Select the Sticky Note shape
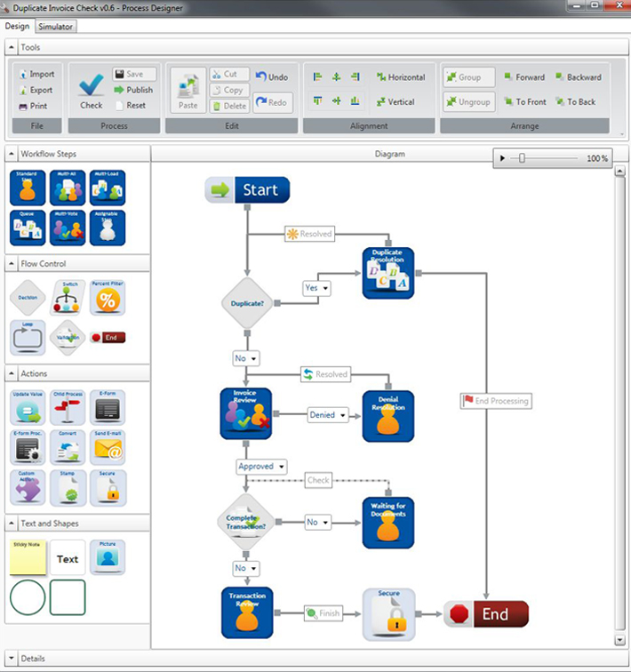This screenshot has width=631, height=672. pyautogui.click(x=28, y=557)
